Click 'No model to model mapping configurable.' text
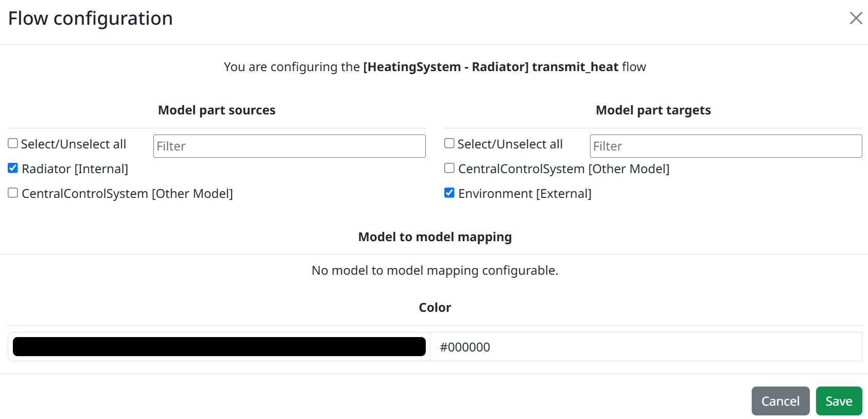Image resolution: width=868 pixels, height=419 pixels. pyautogui.click(x=435, y=271)
